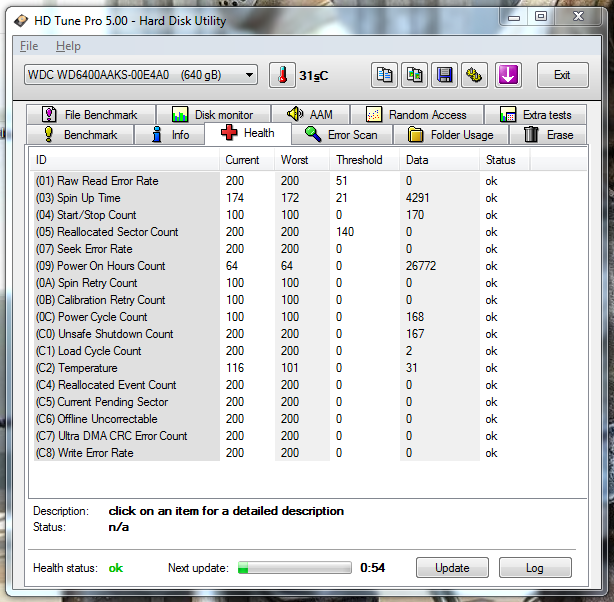The height and width of the screenshot is (602, 614).
Task: Click the 0:54 countdown timer
Action: pyautogui.click(x=372, y=568)
